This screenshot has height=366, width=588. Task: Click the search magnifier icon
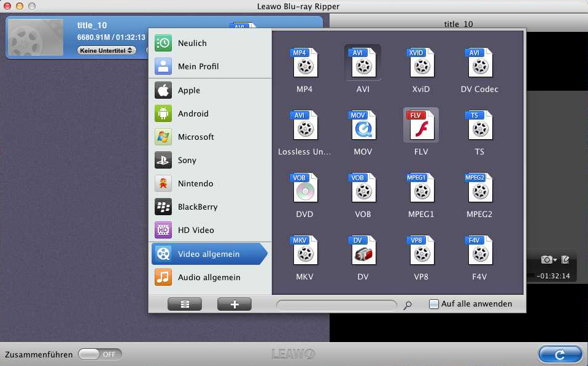click(x=408, y=305)
